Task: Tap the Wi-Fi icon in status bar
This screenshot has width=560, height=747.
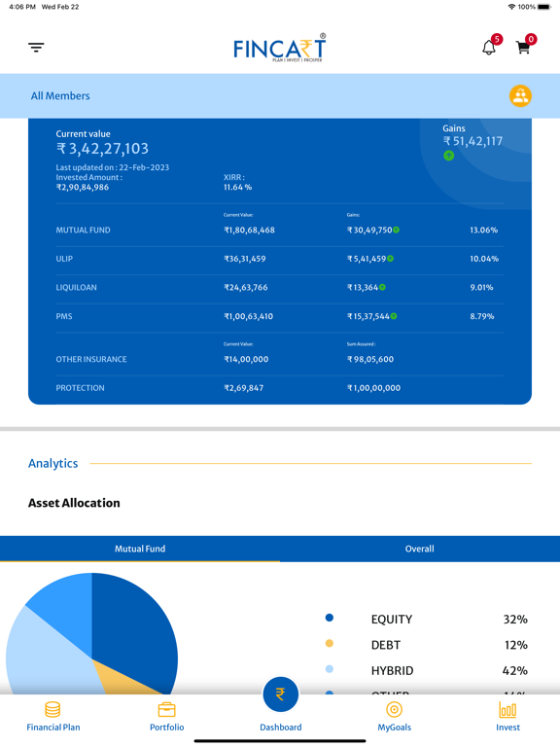Action: [512, 7]
